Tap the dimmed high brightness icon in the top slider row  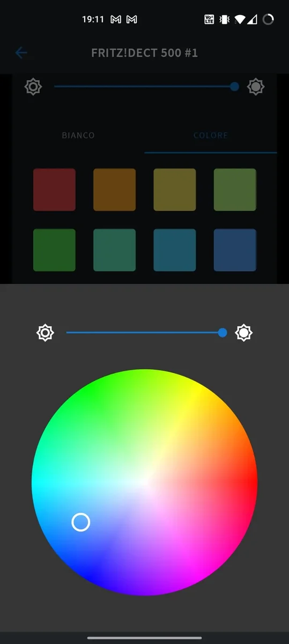(256, 86)
